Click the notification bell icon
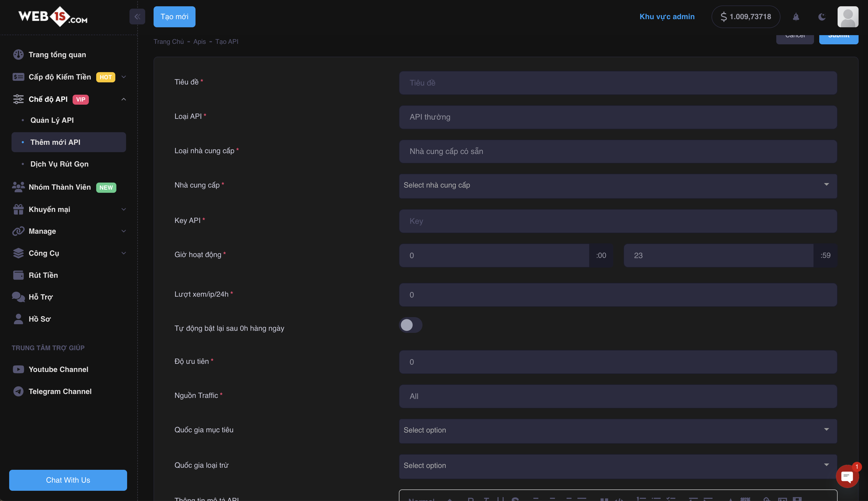 click(796, 17)
